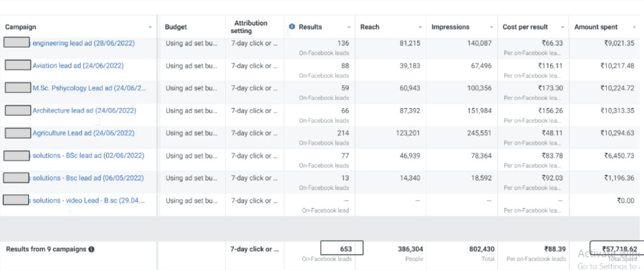Click reach value 81,215
644x270 pixels.
(409, 43)
